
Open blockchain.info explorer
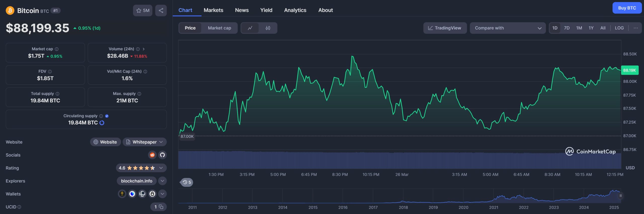(137, 181)
